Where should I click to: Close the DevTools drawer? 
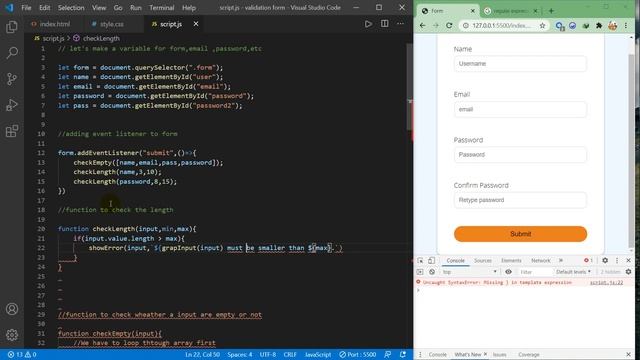[628, 355]
